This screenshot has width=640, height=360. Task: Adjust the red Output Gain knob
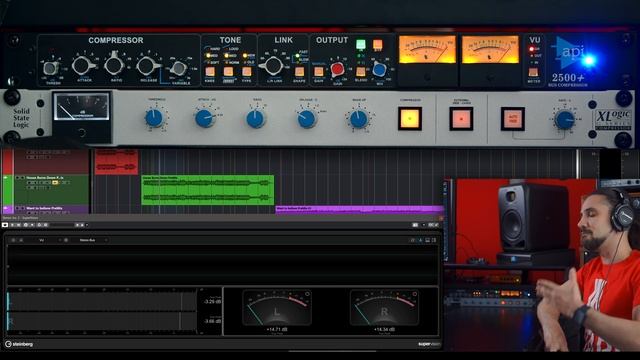(x=338, y=69)
